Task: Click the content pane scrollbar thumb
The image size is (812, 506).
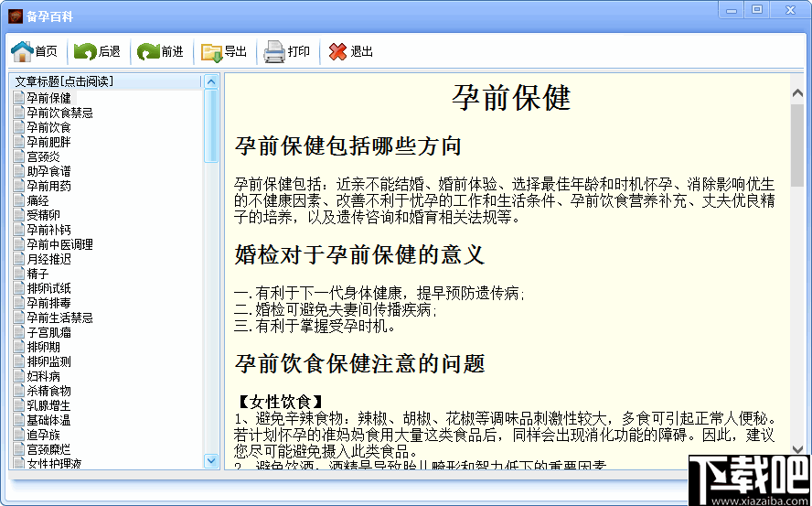Action: coord(797,145)
